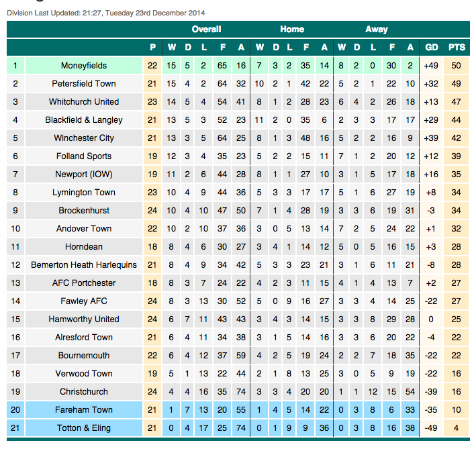Click the Christchurch team name
The width and height of the screenshot is (476, 451).
[x=84, y=391]
